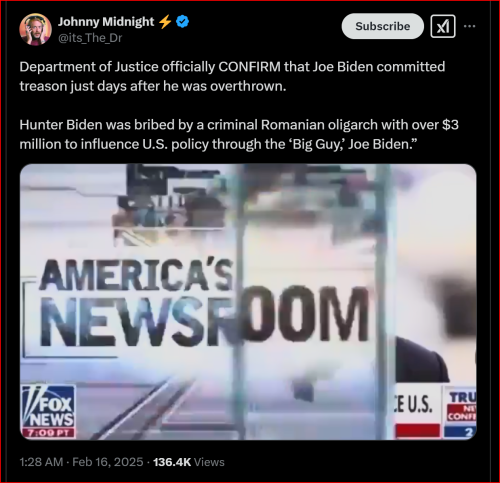
Task: Click the 'CE U.S.' lower-third banner
Action: [x=418, y=412]
